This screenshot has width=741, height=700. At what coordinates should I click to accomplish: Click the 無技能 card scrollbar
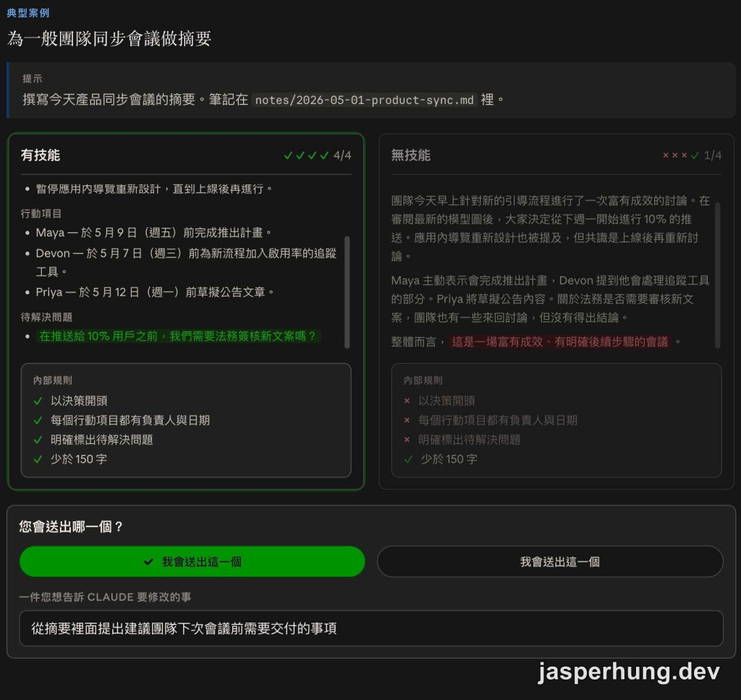[x=717, y=276]
